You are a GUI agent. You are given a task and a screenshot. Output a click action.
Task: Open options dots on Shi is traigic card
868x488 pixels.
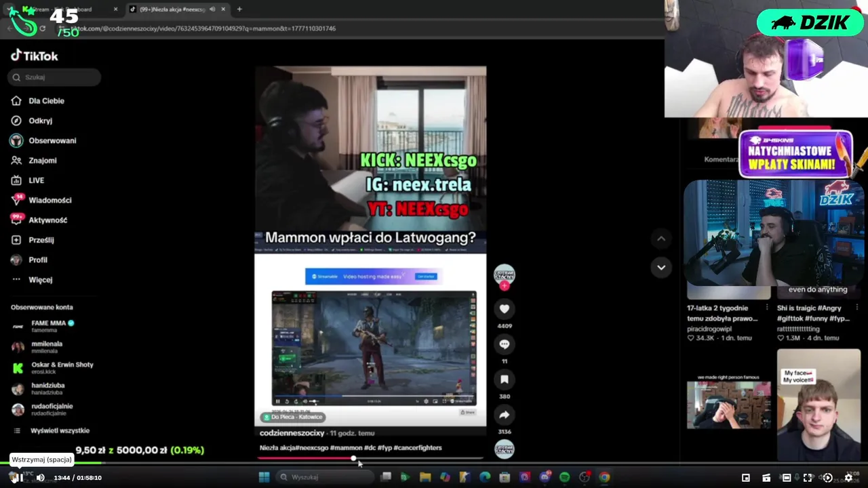856,308
